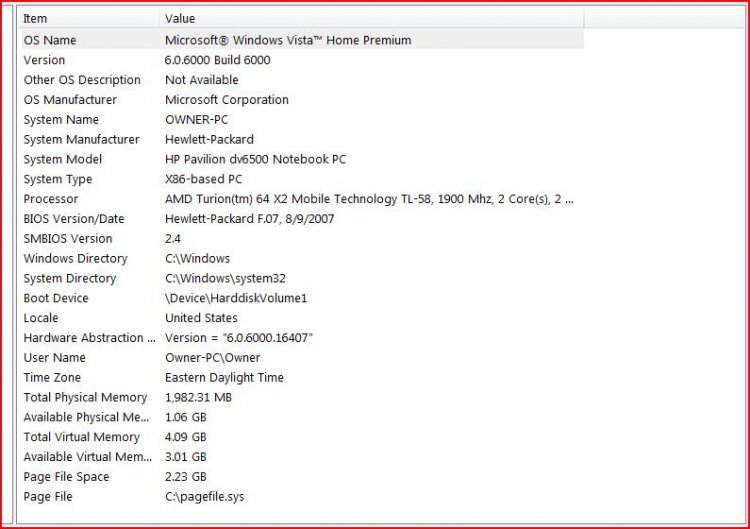
Task: Select the System Model label
Action: (x=63, y=159)
